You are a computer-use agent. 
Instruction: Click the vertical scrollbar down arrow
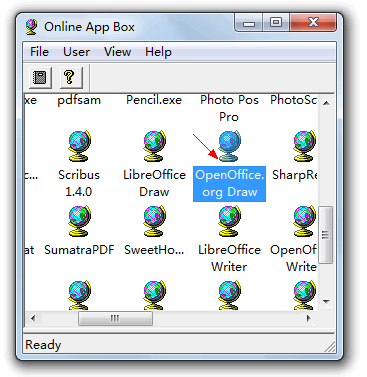(x=327, y=302)
